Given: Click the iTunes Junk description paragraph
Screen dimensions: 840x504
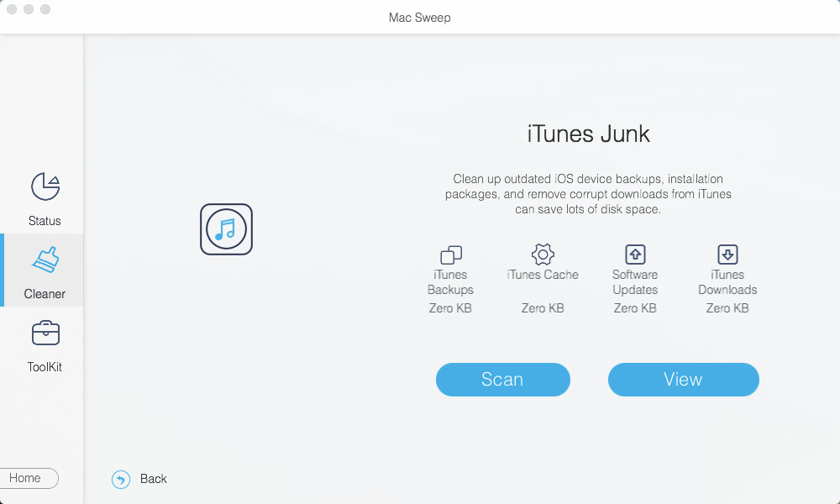Looking at the screenshot, I should coord(588,194).
